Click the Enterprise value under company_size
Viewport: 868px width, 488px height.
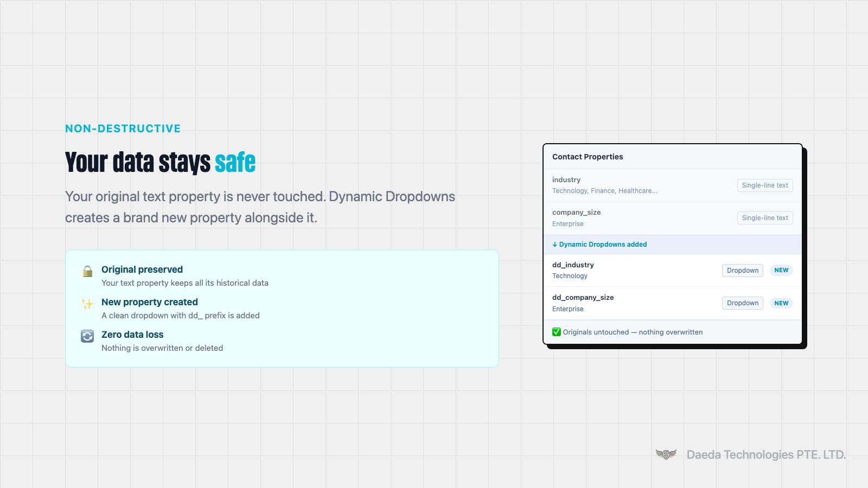568,223
